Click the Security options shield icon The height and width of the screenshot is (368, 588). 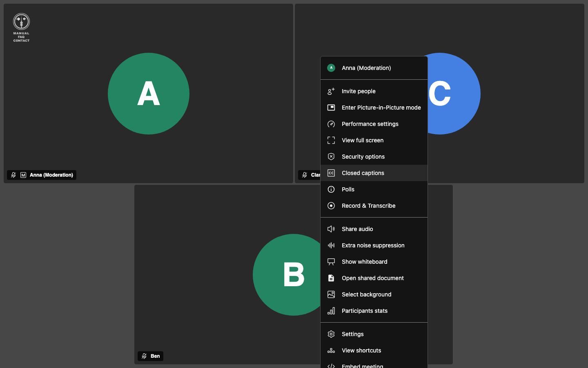click(x=331, y=157)
